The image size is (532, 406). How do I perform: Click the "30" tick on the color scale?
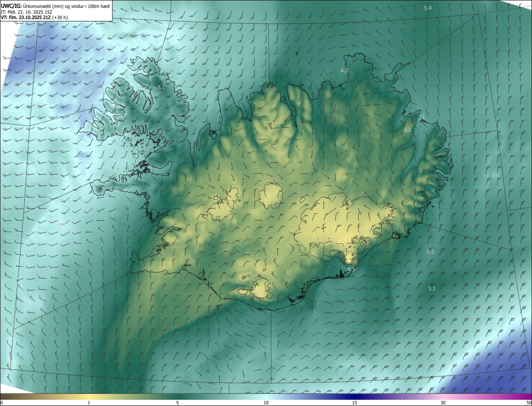pyautogui.click(x=443, y=403)
